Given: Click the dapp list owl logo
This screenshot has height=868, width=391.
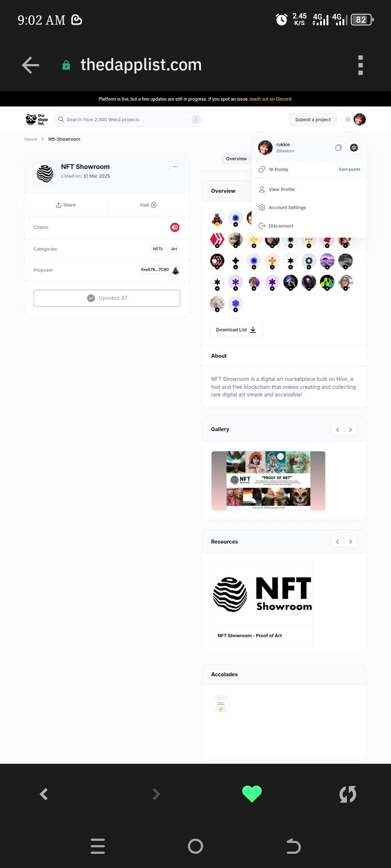Looking at the screenshot, I should coord(37,119).
